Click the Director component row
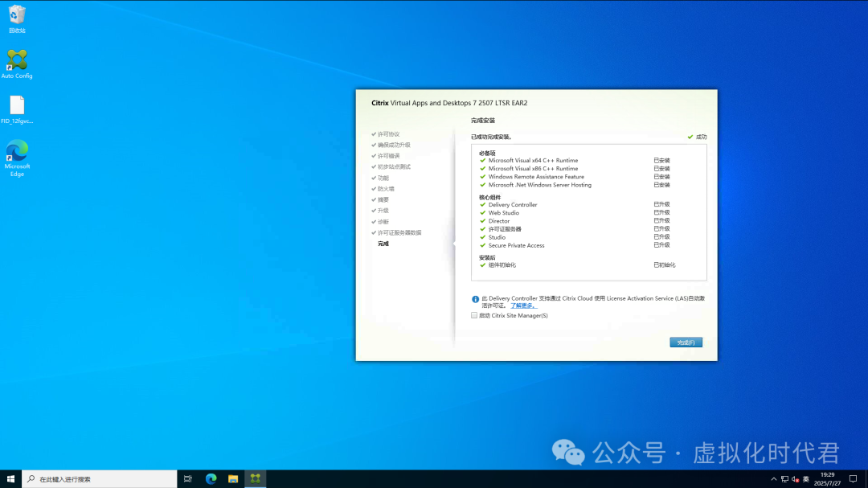 click(x=575, y=221)
